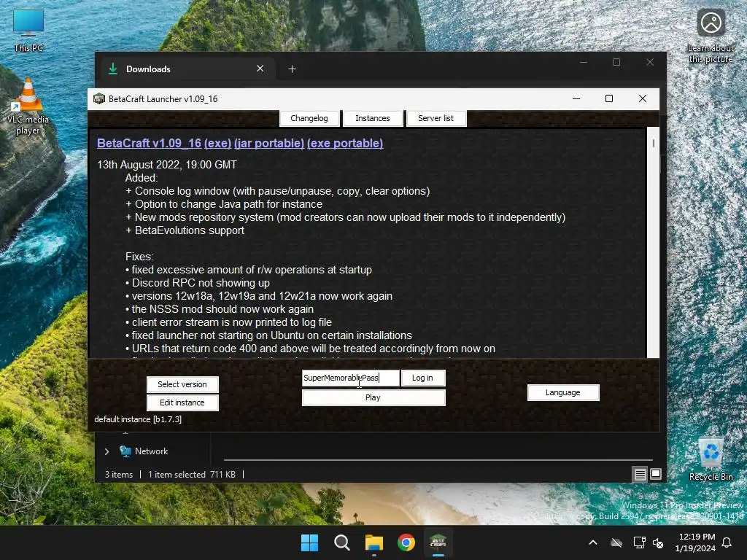Image resolution: width=747 pixels, height=560 pixels.
Task: Select the Downloads tab in File Explorer
Action: click(186, 69)
